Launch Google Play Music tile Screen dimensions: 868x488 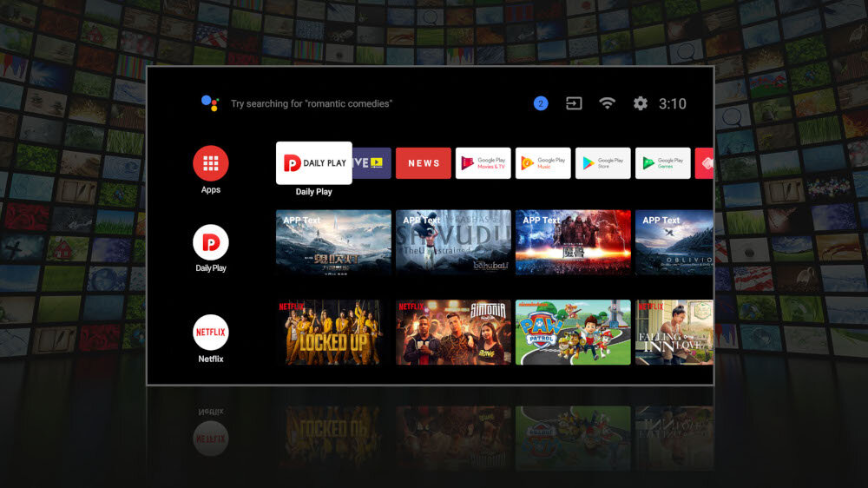click(x=543, y=163)
